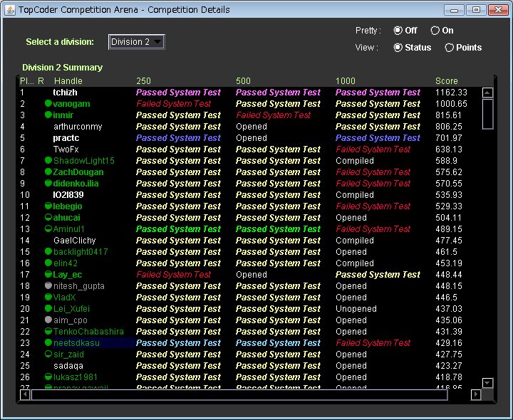
Task: Click the rating circle next to VladX
Action: tap(48, 297)
